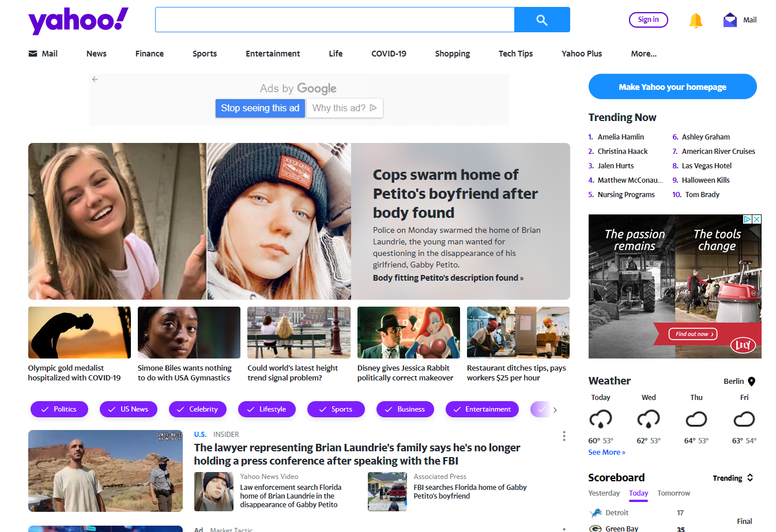Viewport: 776px width, 532px height.
Task: Deselect the Business topic filter
Action: point(405,409)
